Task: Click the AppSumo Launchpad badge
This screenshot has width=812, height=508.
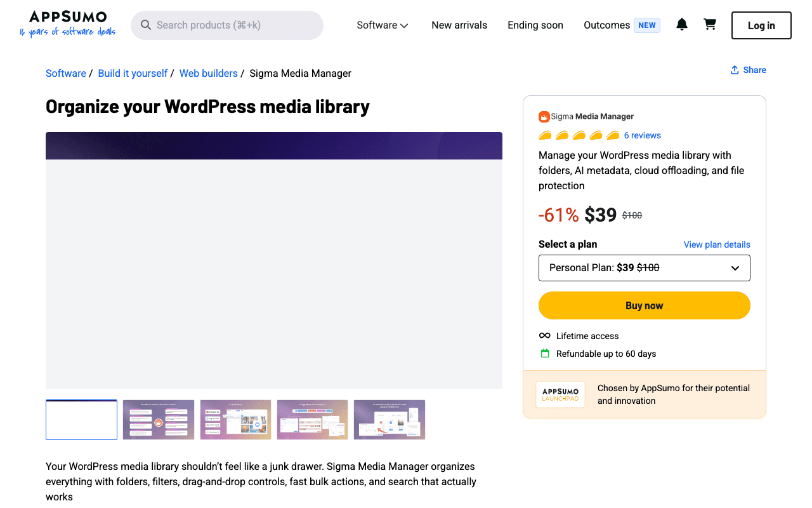Action: [560, 394]
